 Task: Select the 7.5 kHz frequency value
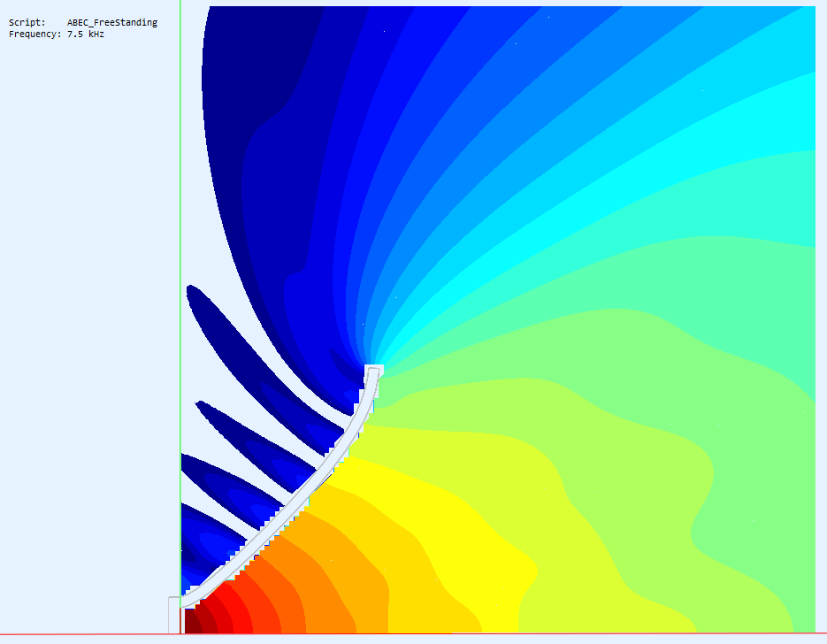86,34
